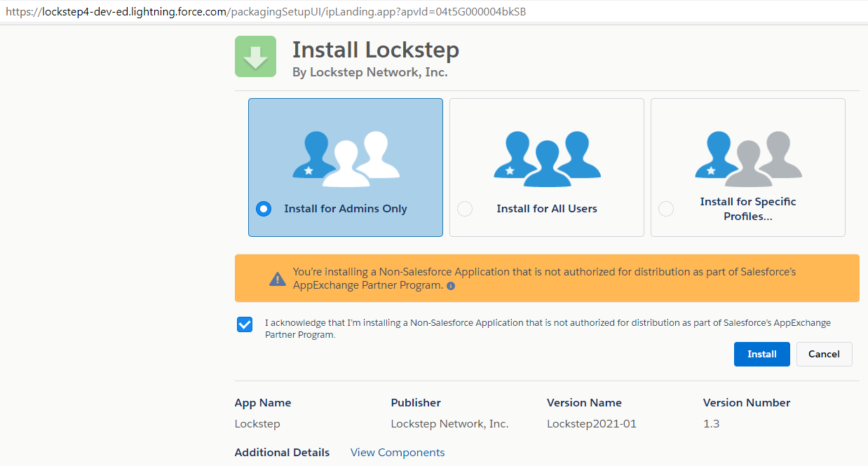Viewport: 868px width, 466px height.
Task: Choose the Install for Specific Profiles radio button
Action: point(666,209)
